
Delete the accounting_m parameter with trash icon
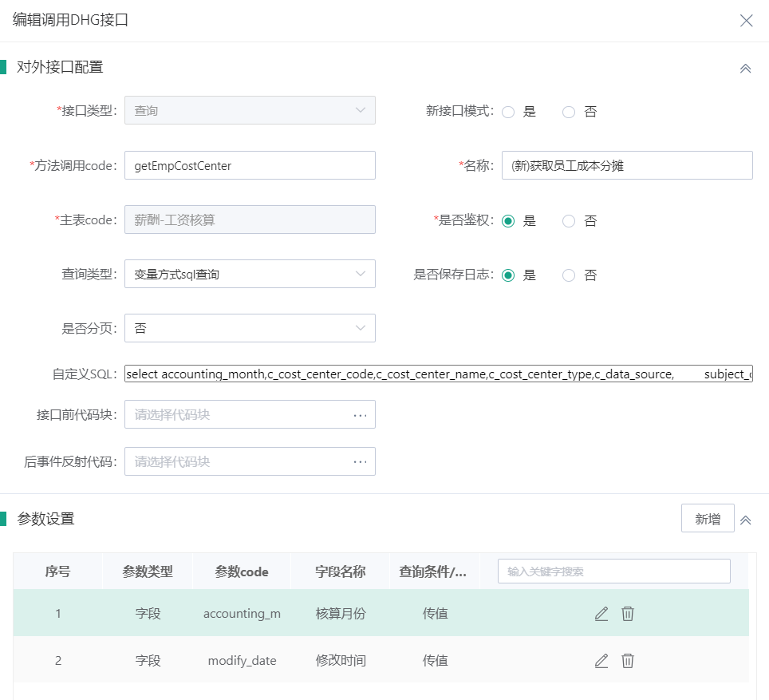(x=628, y=613)
